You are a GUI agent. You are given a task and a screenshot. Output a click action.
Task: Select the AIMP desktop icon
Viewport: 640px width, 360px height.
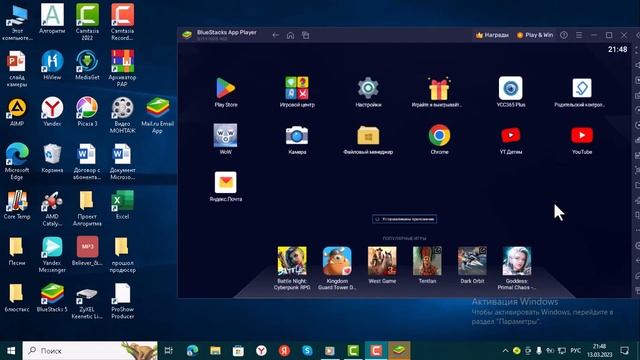pos(17,108)
